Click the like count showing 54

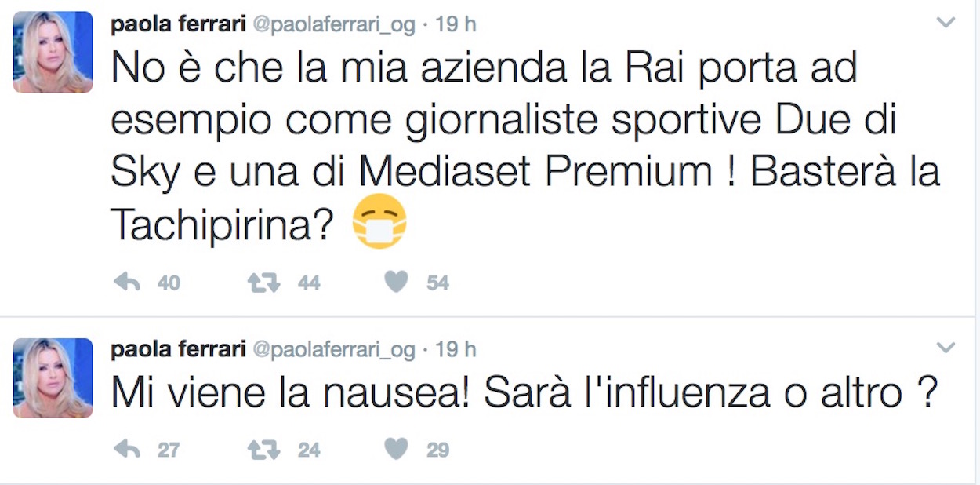coord(437,283)
